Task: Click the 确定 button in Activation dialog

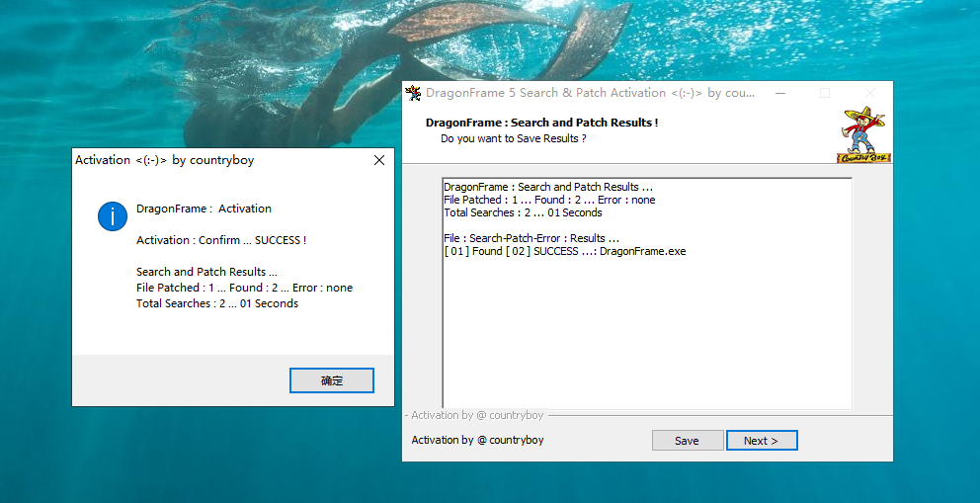Action: tap(331, 380)
